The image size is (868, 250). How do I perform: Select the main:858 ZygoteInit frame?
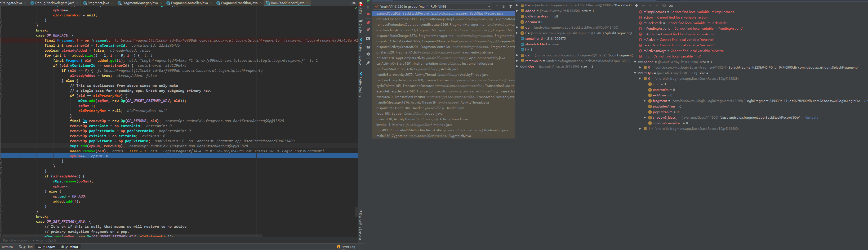click(443, 136)
